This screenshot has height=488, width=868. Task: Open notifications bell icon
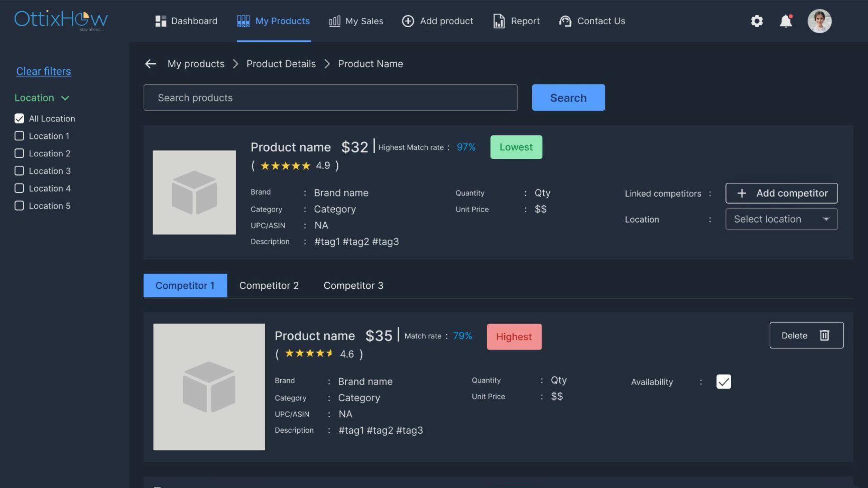pos(786,21)
